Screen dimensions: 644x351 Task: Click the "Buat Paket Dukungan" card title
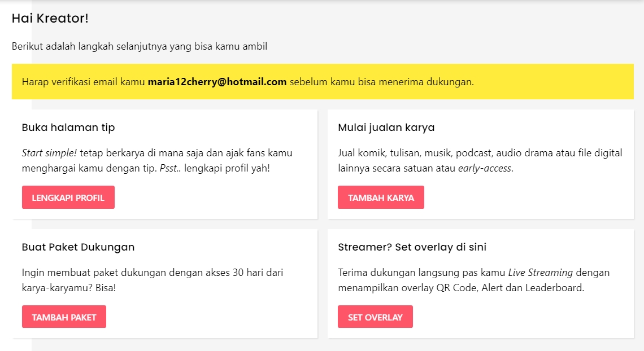point(78,247)
